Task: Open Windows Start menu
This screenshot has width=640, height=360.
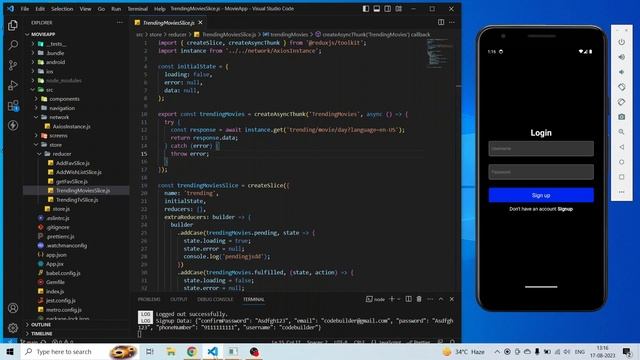Action: click(10, 351)
